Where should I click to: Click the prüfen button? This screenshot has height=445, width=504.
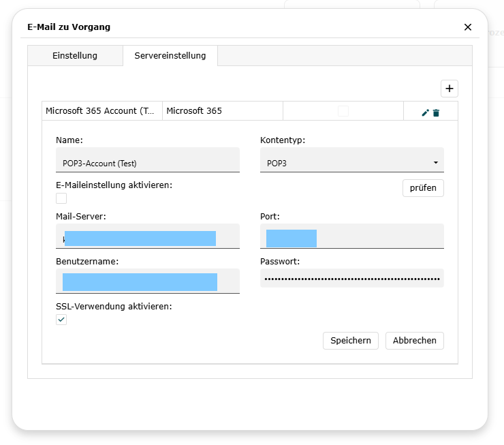423,188
